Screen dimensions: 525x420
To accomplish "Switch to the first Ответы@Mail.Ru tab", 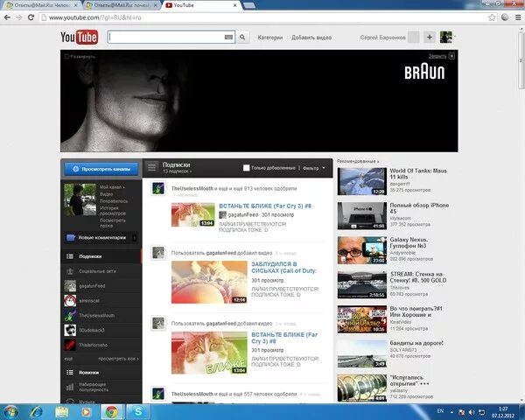I will point(41,5).
